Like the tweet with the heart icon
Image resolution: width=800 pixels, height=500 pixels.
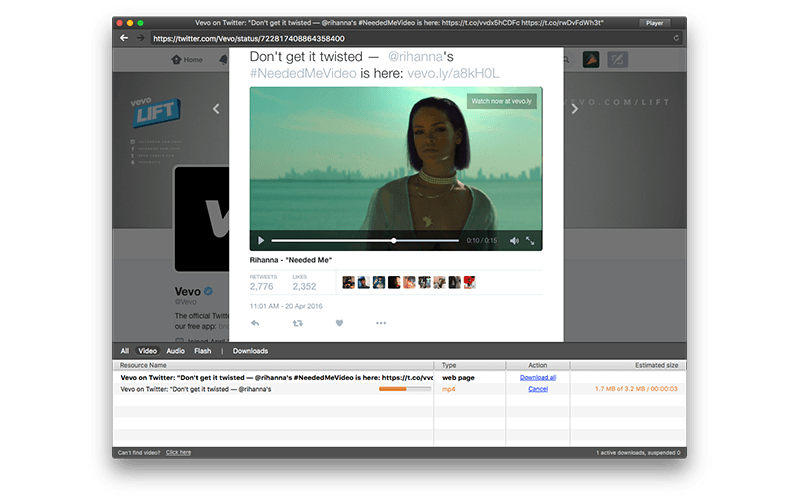(x=339, y=323)
